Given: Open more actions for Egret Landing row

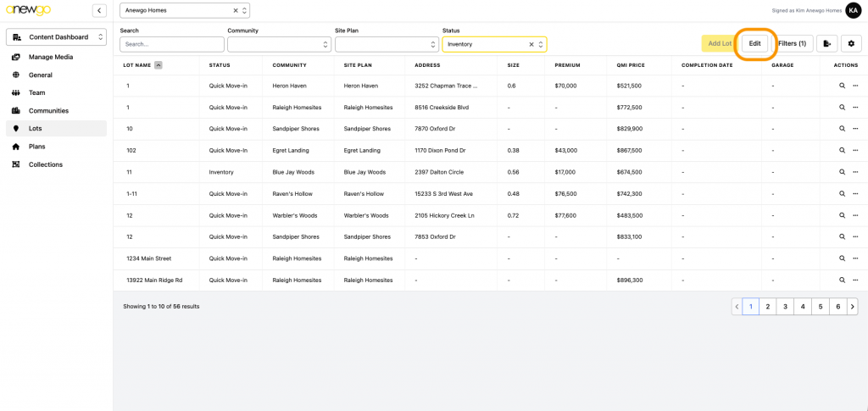Looking at the screenshot, I should coord(855,150).
